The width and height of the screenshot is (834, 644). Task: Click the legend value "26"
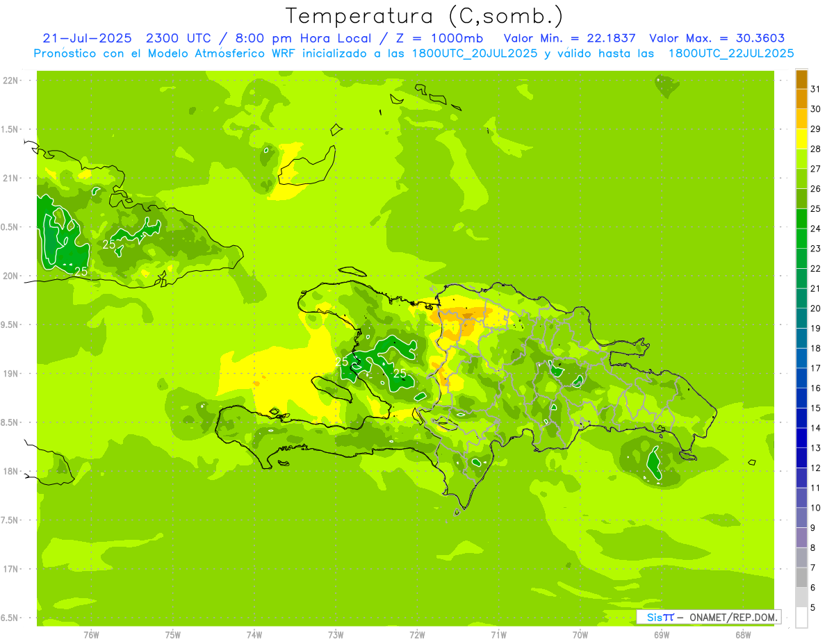(816, 188)
